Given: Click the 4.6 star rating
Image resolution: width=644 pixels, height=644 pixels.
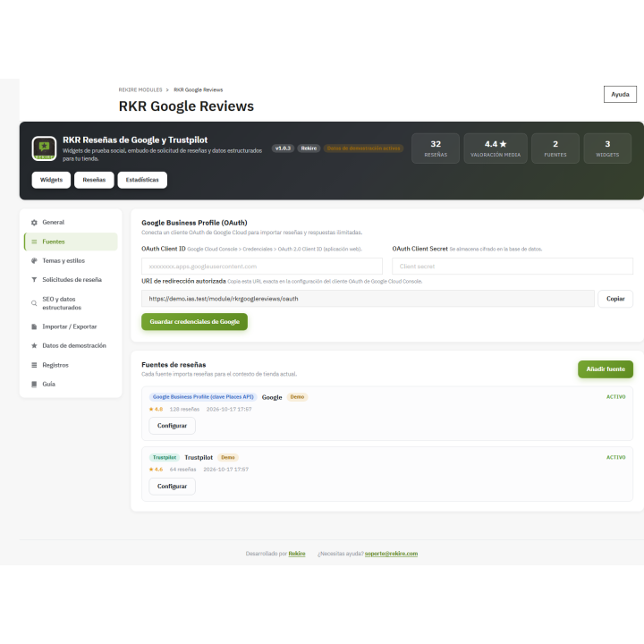Looking at the screenshot, I should click(156, 470).
